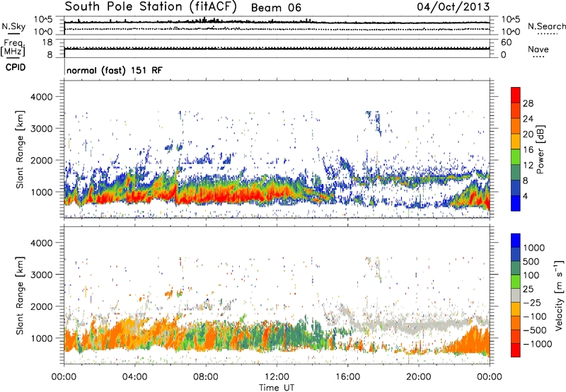This screenshot has width=566, height=392.
Task: Click the '-1000' Velocity colorbar tick
Action: tap(538, 344)
